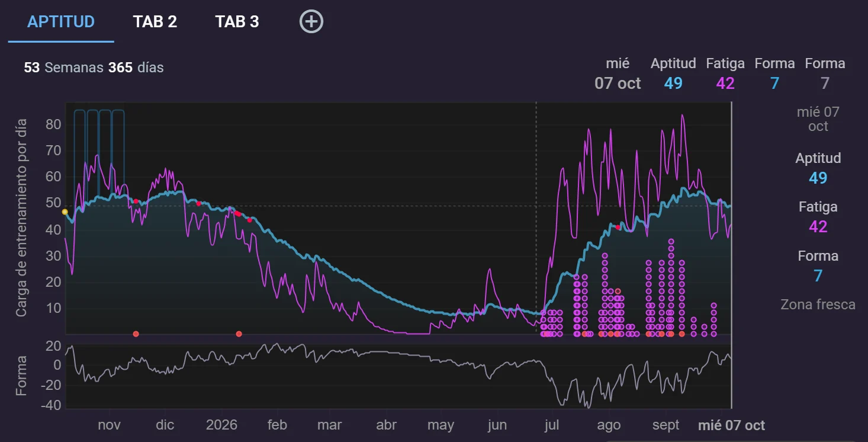The height and width of the screenshot is (442, 868).
Task: Click the orange baseline dot in January 2026
Action: [x=239, y=334]
